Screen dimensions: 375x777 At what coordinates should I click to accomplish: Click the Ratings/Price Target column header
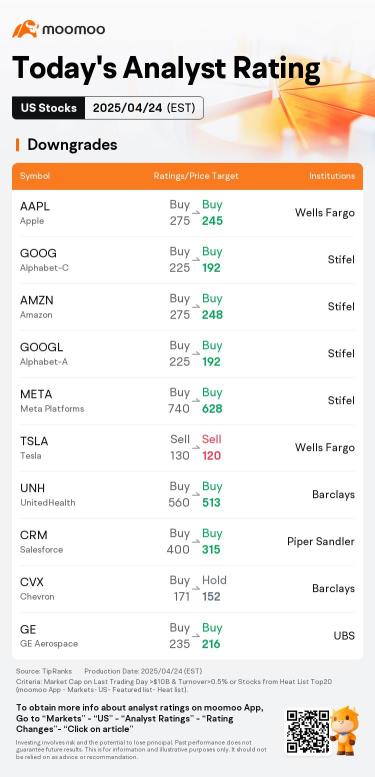[x=196, y=176]
